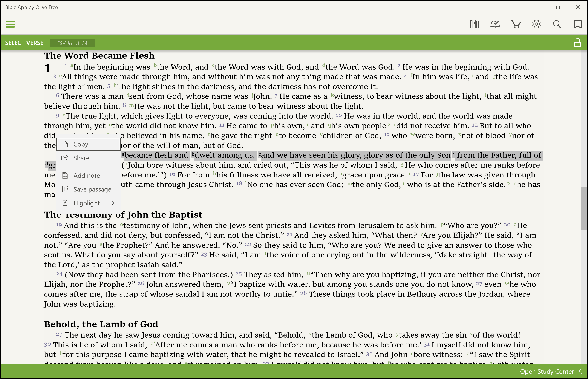588x379 pixels.
Task: Expand the Highlight submenu arrow
Action: tap(113, 203)
